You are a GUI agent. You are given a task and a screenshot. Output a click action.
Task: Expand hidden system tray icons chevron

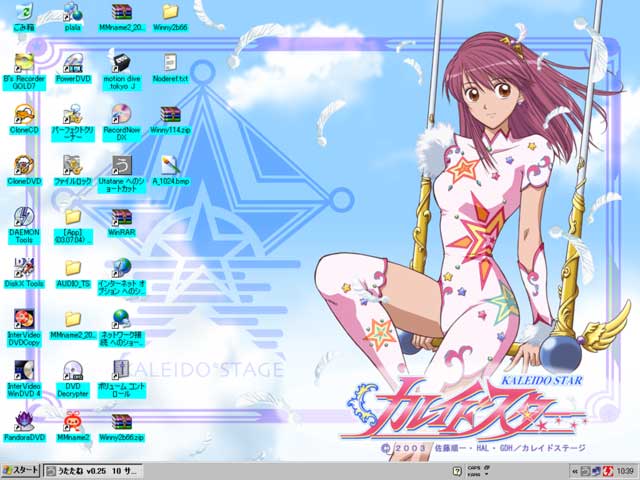pyautogui.click(x=574, y=470)
